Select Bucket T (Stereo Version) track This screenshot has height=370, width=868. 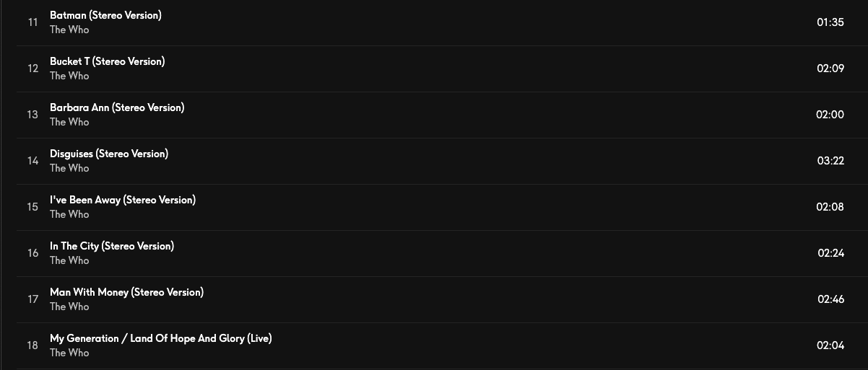coord(107,61)
